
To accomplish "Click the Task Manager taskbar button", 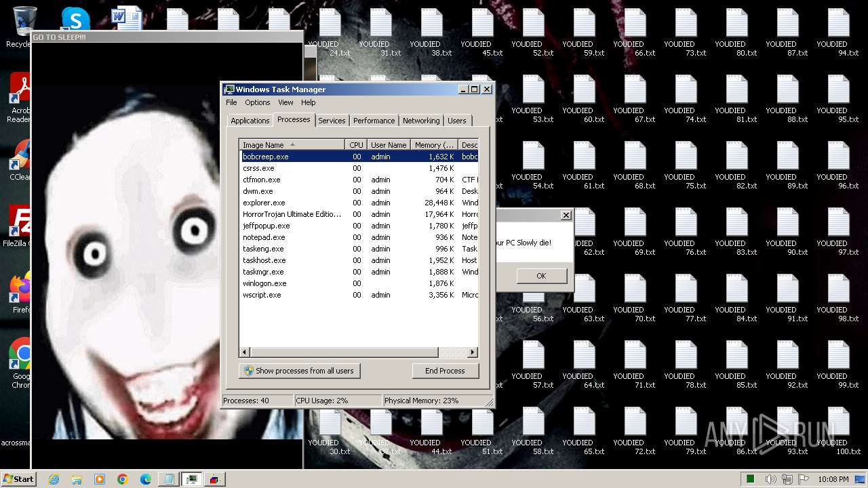I will click(192, 479).
